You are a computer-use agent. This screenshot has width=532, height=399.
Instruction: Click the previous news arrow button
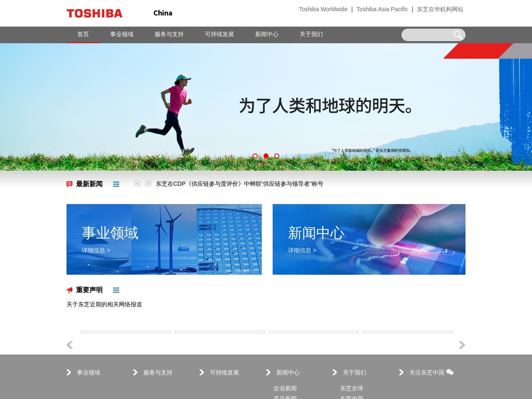137,183
